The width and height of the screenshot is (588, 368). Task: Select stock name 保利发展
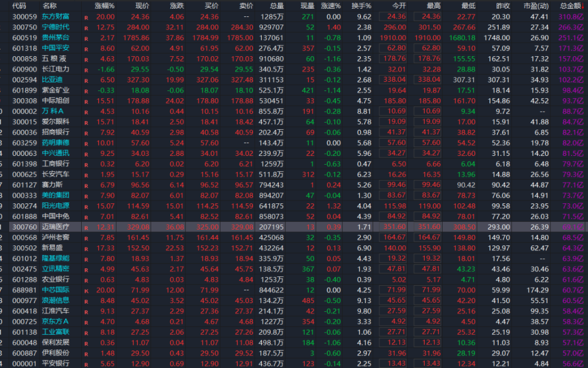point(56,342)
